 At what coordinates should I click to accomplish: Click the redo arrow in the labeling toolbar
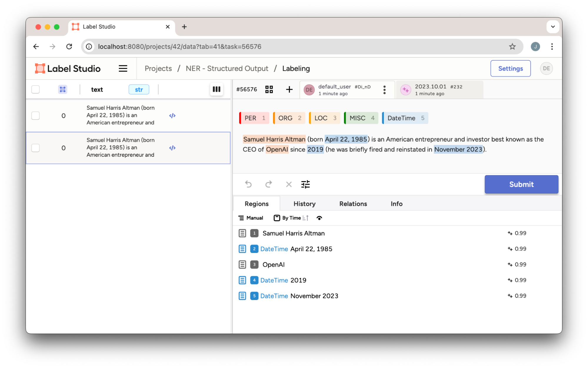268,184
